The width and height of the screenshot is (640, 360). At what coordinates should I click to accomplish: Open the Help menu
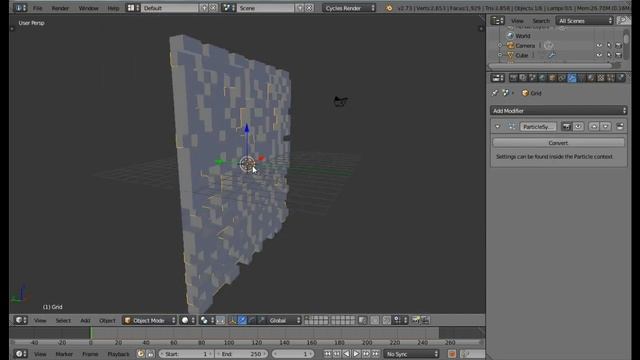pos(113,8)
